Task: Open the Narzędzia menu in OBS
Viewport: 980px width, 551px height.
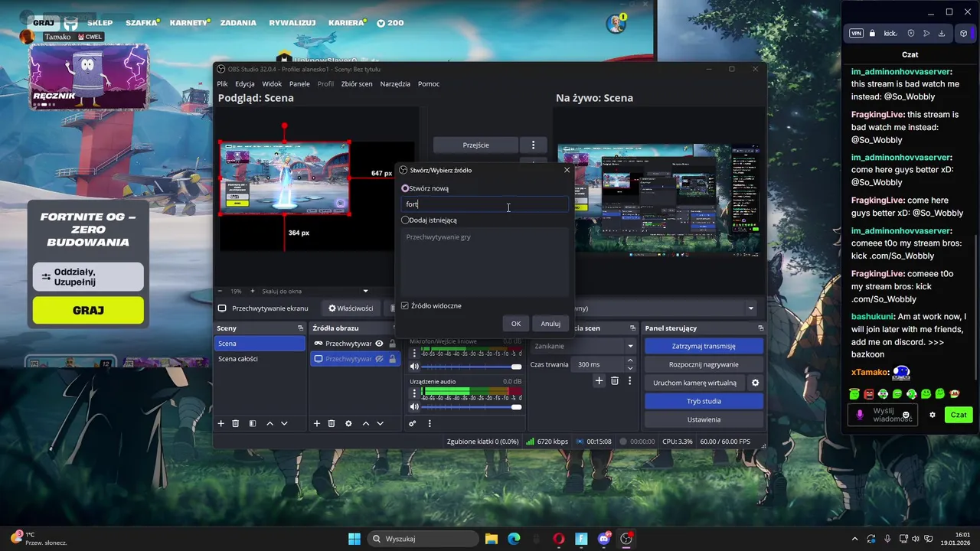Action: point(395,83)
